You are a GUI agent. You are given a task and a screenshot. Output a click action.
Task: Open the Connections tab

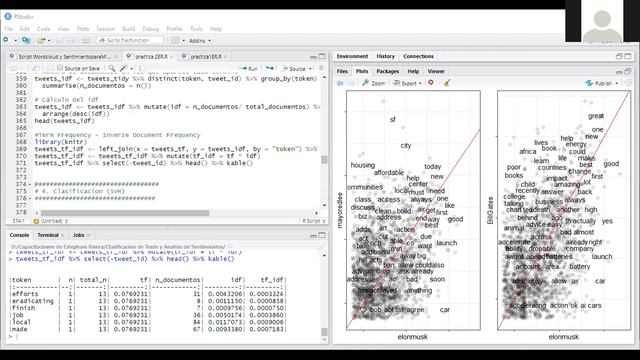click(x=418, y=56)
